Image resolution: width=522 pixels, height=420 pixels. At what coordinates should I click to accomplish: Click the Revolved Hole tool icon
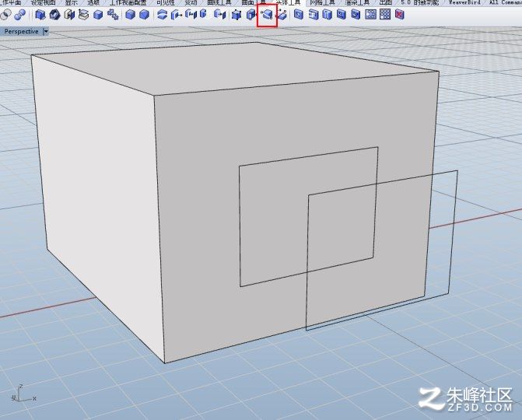point(342,15)
